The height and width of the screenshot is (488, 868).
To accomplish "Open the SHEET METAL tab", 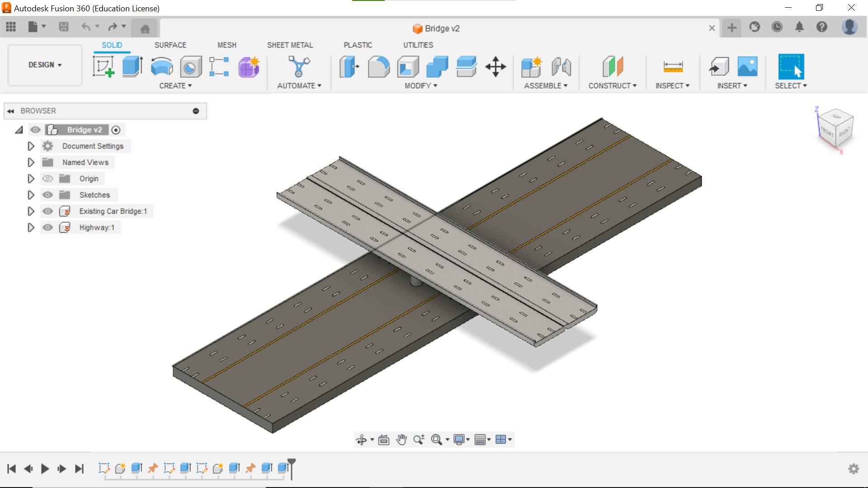I will tap(290, 45).
